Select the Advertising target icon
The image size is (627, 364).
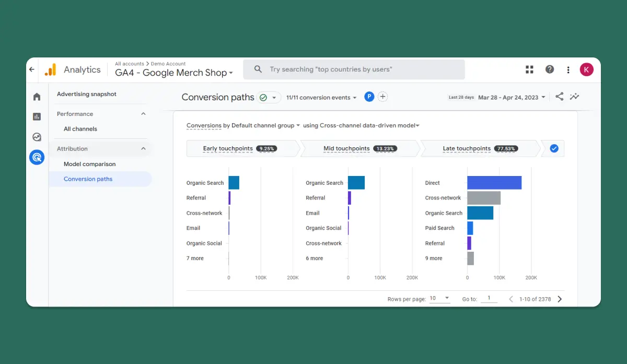click(37, 157)
